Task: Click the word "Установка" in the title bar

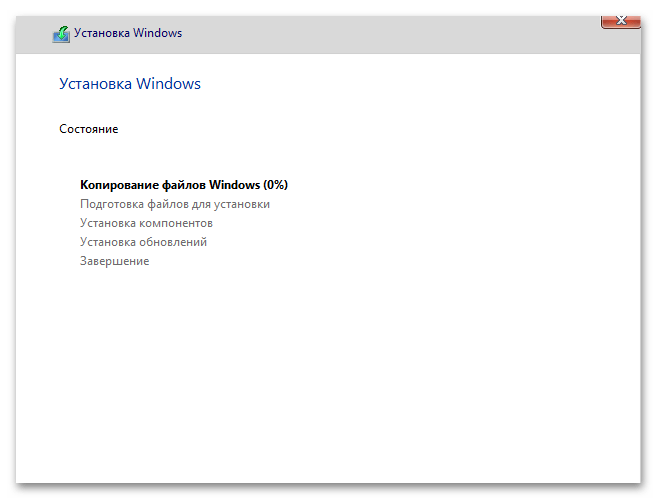Action: click(x=104, y=33)
